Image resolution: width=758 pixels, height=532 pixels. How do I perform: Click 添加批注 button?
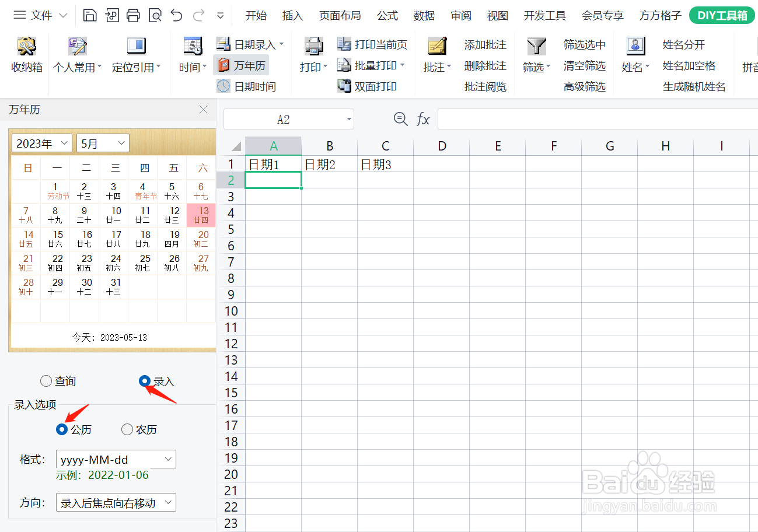485,44
